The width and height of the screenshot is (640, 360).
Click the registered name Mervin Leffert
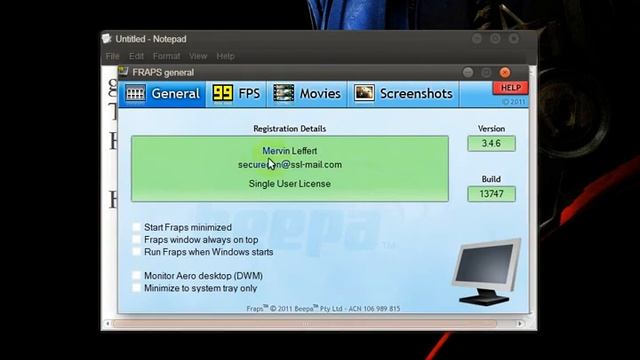[x=289, y=151]
